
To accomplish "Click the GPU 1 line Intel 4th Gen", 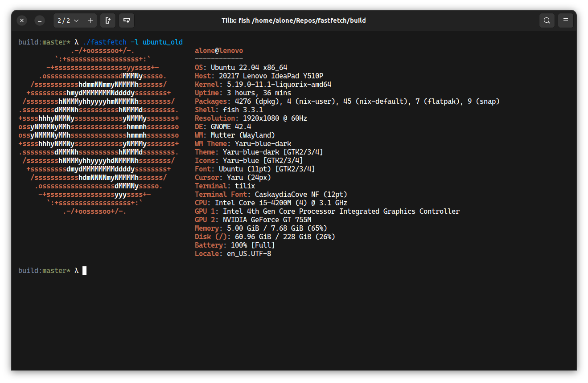I will tap(327, 212).
